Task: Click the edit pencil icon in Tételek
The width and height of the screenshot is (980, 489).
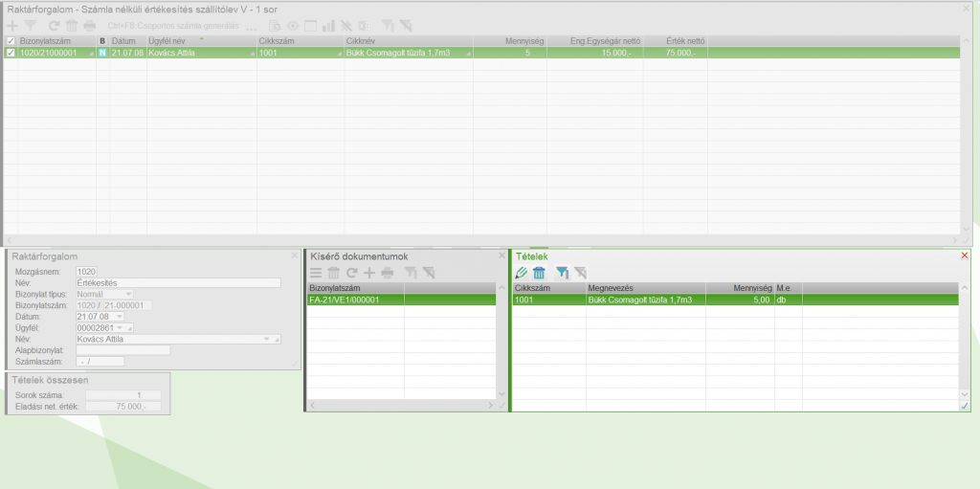Action: 522,273
